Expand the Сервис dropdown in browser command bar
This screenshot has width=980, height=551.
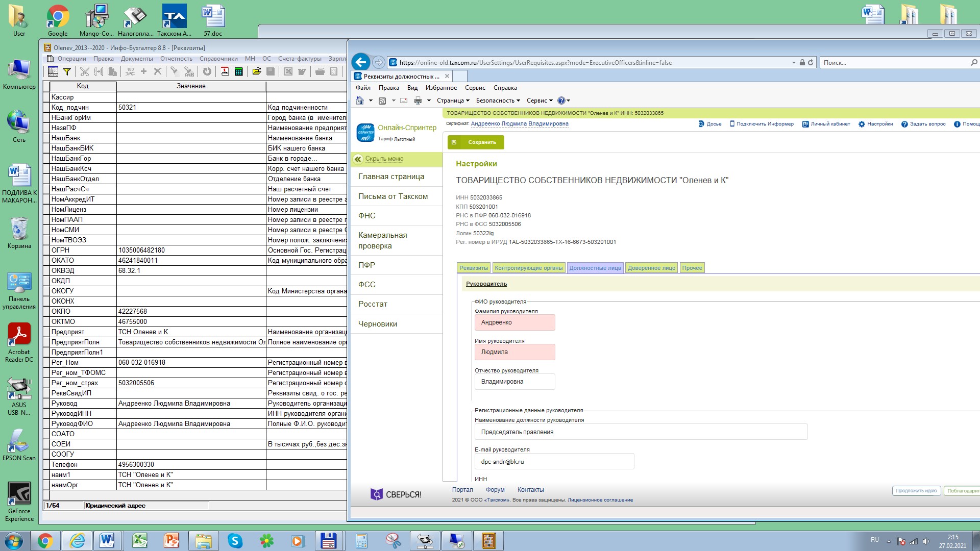point(540,101)
